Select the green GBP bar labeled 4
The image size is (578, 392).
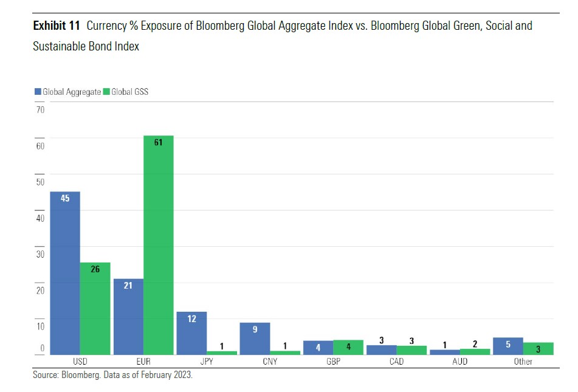348,347
